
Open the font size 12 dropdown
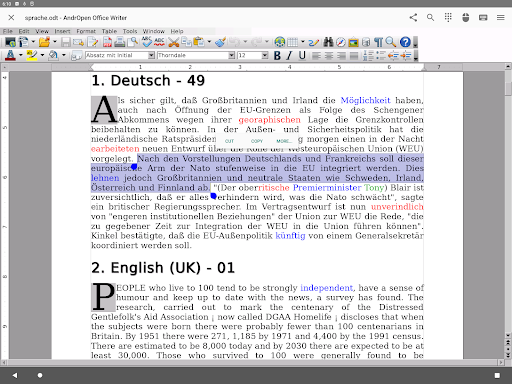coord(265,55)
